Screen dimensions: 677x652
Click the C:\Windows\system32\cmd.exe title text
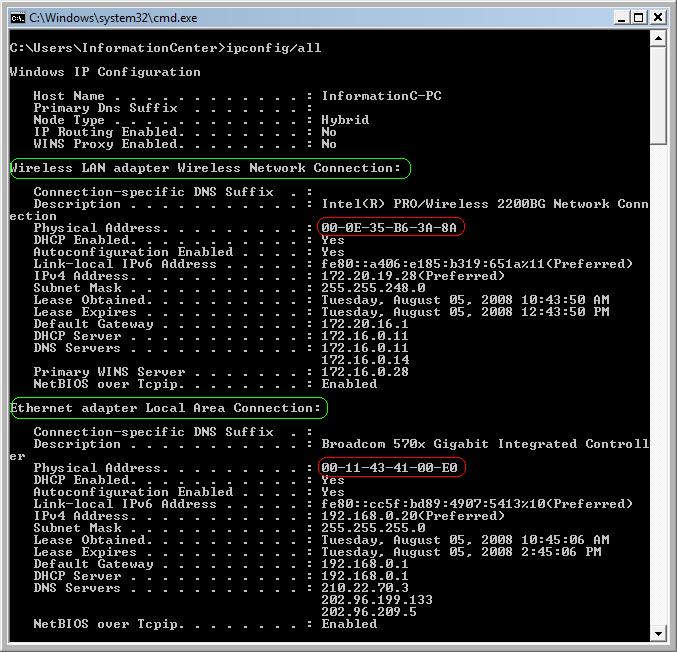pos(112,18)
